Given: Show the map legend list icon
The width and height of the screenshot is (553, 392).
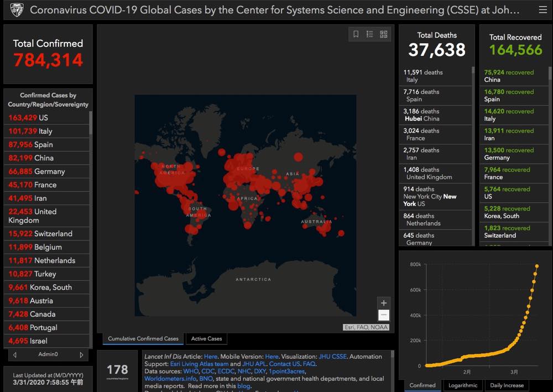Looking at the screenshot, I should point(369,34).
